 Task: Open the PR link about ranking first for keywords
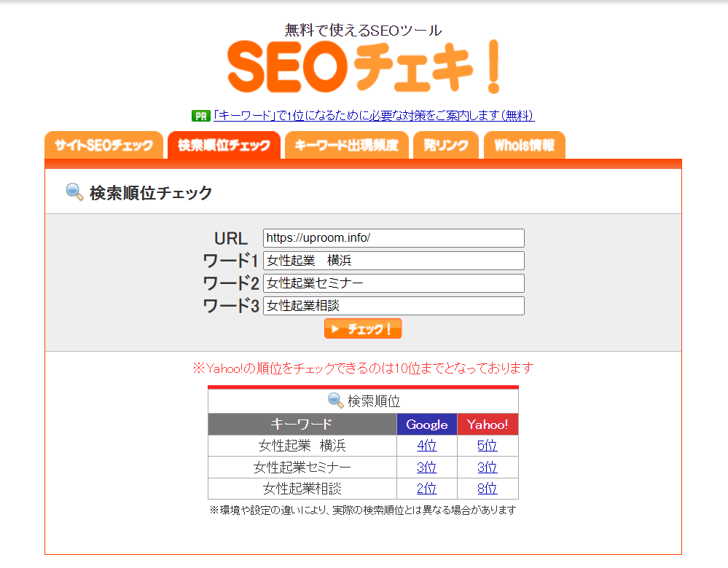(374, 116)
